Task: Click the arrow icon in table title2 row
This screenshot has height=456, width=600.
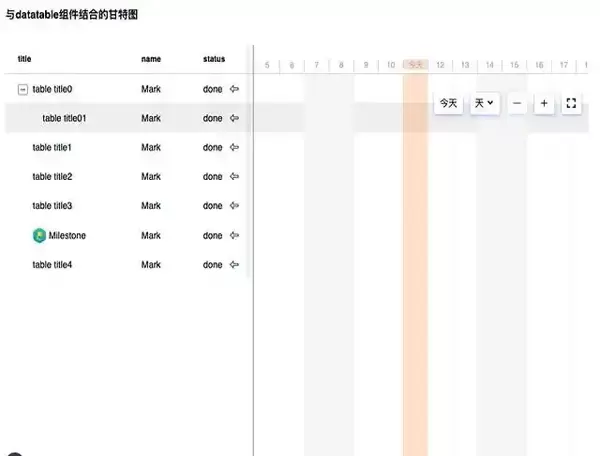Action: click(x=235, y=177)
